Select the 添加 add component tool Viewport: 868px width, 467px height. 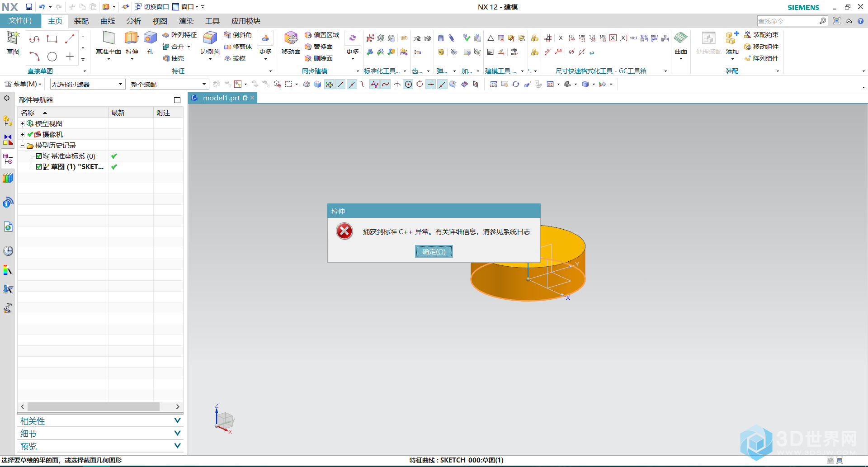pos(732,43)
